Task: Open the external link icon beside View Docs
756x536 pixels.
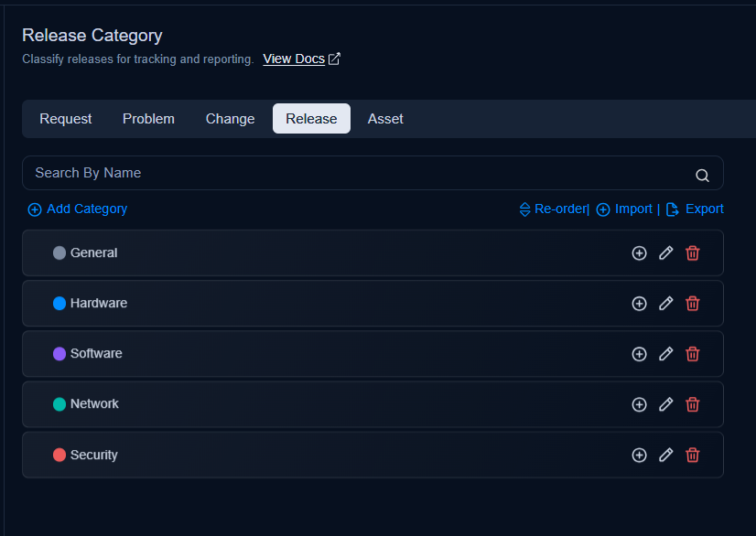Action: click(x=334, y=59)
